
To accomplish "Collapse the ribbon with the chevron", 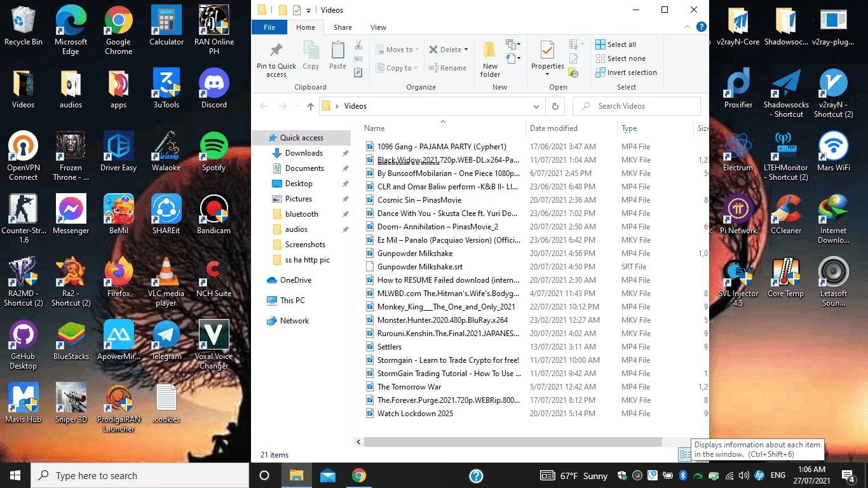I will [688, 27].
